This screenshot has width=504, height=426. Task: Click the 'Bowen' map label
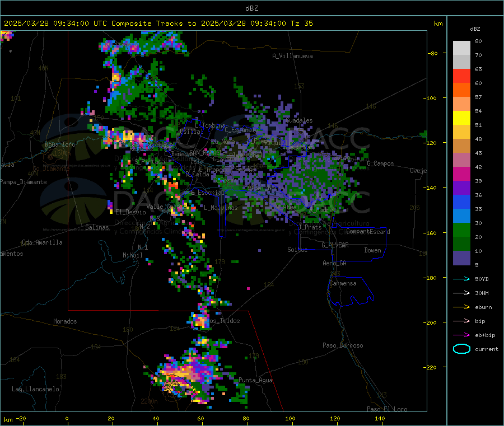(372, 250)
